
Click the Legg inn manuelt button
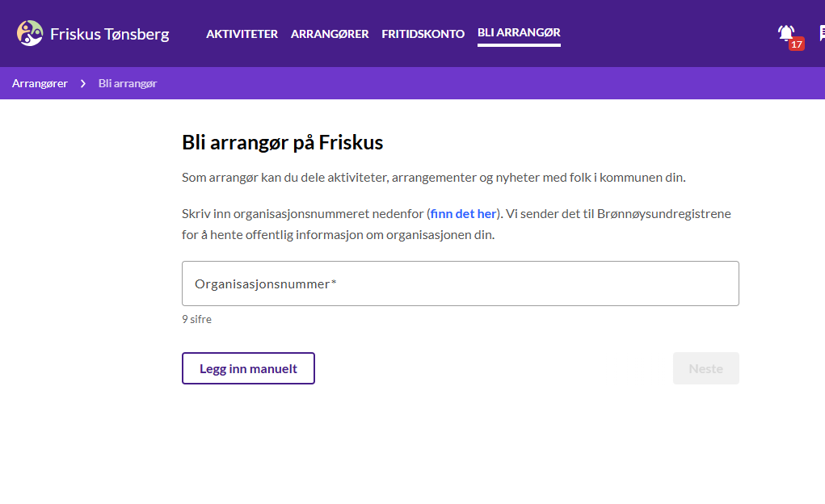pyautogui.click(x=248, y=368)
